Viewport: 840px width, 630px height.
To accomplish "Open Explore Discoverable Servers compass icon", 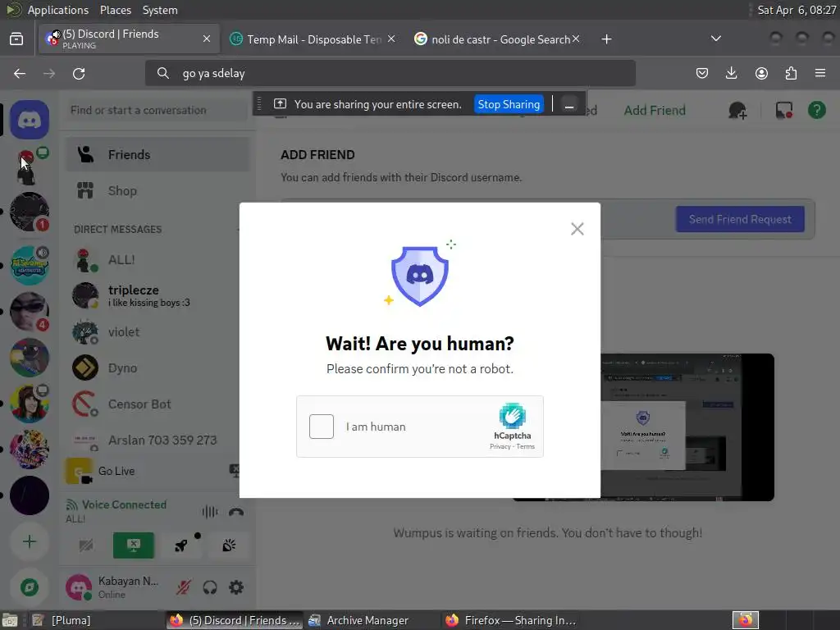I will pyautogui.click(x=30, y=587).
